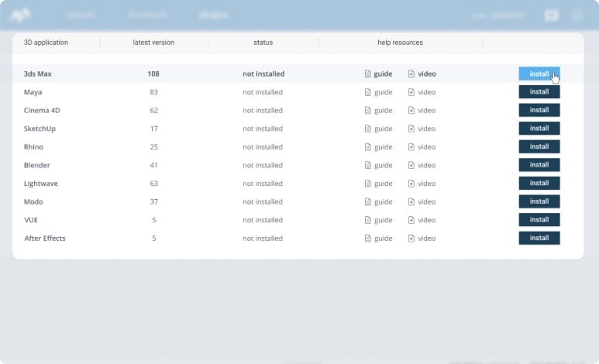The image size is (599, 364).
Task: Watch the Lightwave video icon
Action: tap(411, 184)
